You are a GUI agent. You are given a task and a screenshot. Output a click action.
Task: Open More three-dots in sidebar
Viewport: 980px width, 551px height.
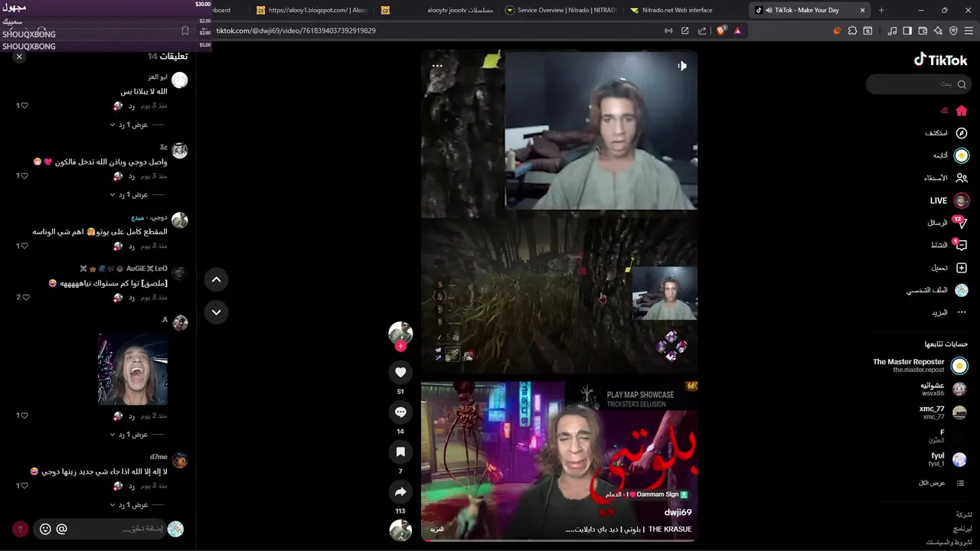(x=962, y=312)
